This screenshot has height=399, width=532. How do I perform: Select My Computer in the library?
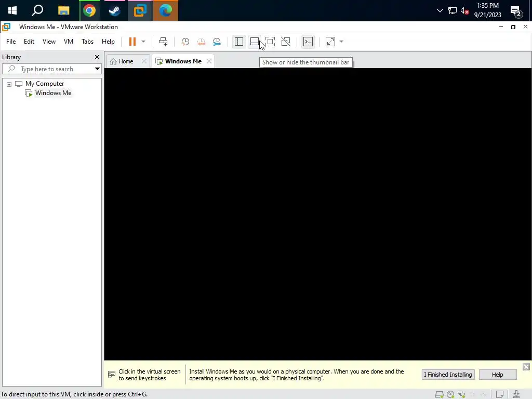pos(45,84)
